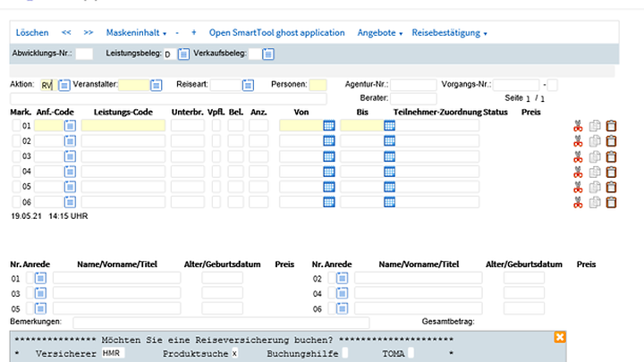Check the Buchungshilfe box
The width and height of the screenshot is (644, 362).
click(x=347, y=354)
